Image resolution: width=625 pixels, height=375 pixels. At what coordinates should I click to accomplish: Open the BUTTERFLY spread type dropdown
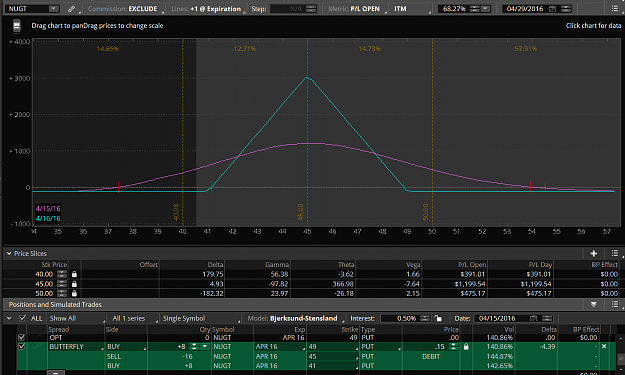pos(75,347)
